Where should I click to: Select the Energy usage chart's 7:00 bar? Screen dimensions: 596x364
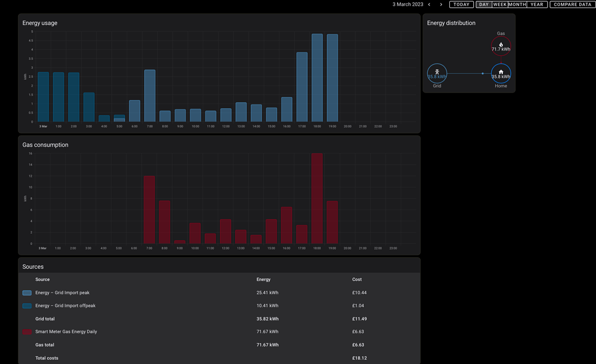pos(149,96)
